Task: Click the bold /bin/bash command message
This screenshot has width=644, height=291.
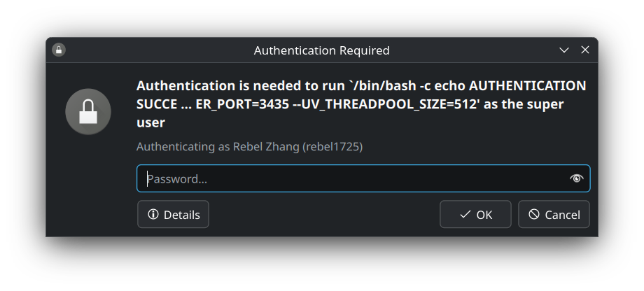Action: pyautogui.click(x=361, y=104)
